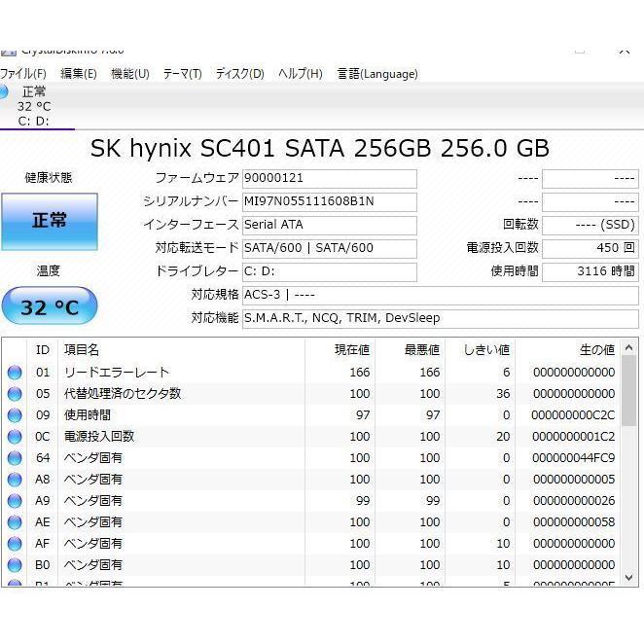Open the ディスク(D) menu
The width and height of the screenshot is (644, 644).
(x=240, y=74)
